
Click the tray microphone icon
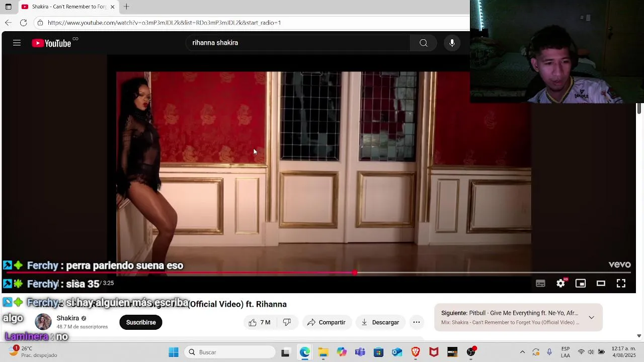[x=549, y=352]
